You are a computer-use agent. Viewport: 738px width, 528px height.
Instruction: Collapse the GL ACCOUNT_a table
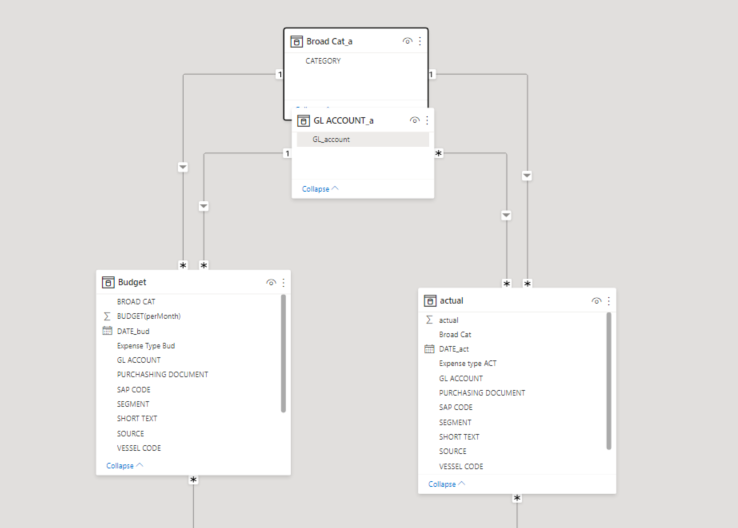(320, 189)
